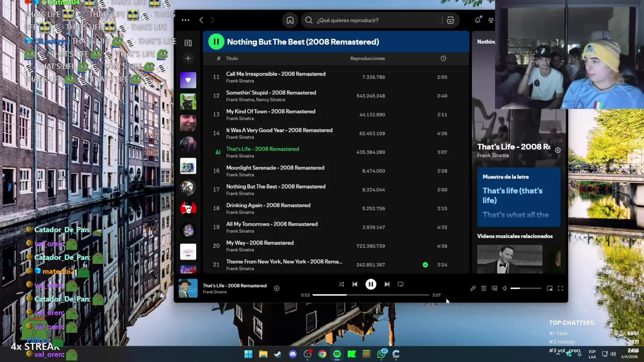644x362 pixels.
Task: Mute the volume speaker icon
Action: click(x=505, y=289)
